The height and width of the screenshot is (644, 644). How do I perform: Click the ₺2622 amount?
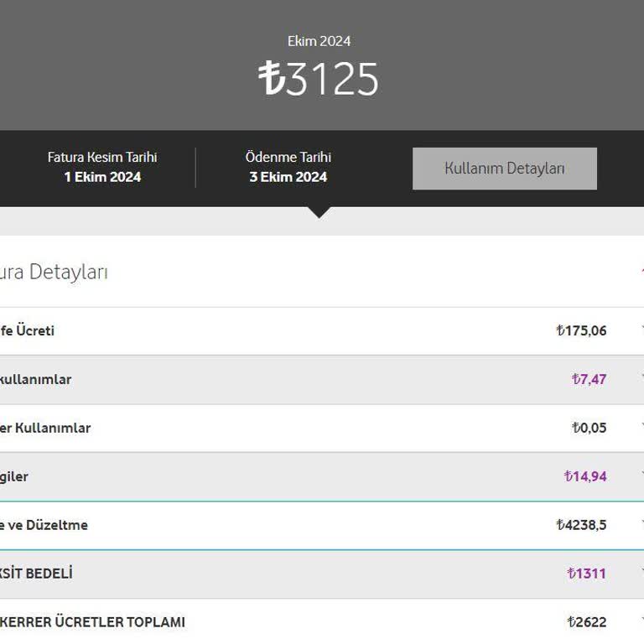point(586,622)
